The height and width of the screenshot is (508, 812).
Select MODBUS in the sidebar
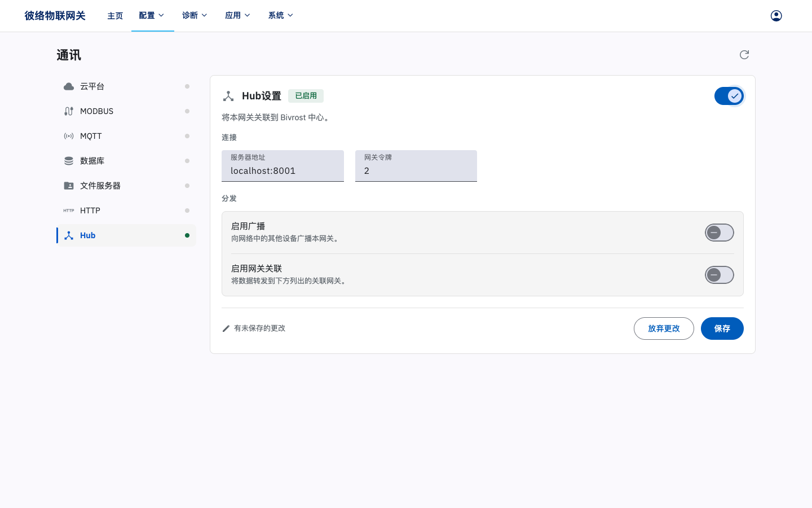point(126,111)
